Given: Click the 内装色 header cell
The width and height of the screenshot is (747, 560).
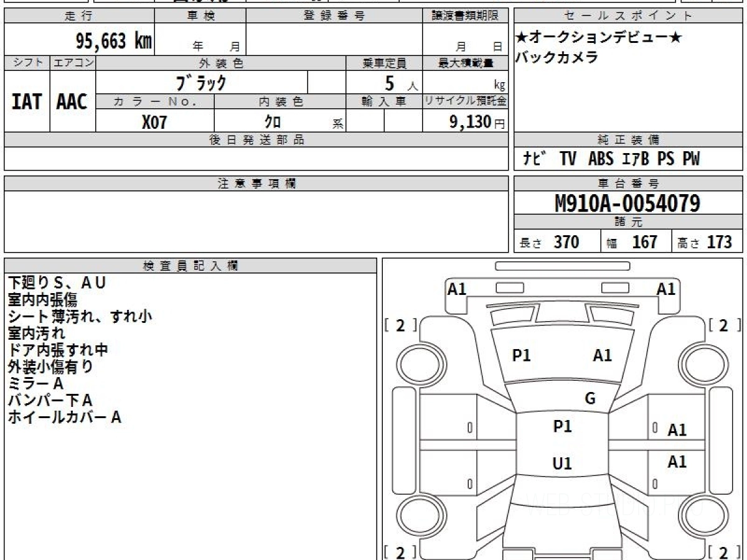Looking at the screenshot, I should (x=280, y=101).
